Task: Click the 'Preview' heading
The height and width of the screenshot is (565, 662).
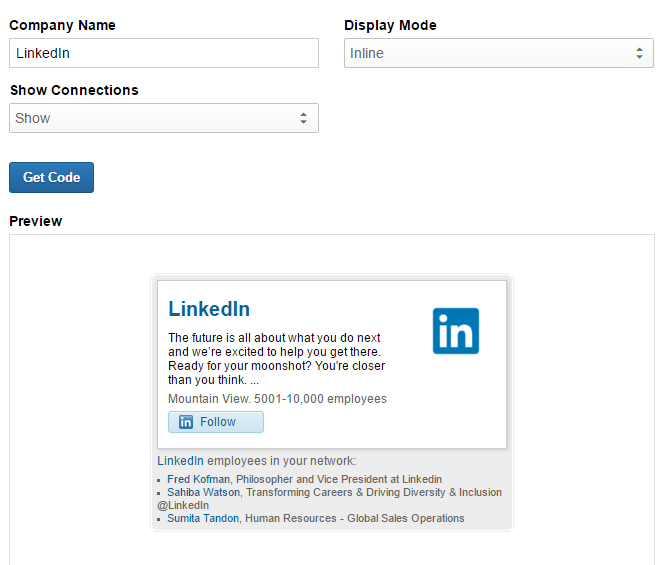Action: pyautogui.click(x=35, y=221)
